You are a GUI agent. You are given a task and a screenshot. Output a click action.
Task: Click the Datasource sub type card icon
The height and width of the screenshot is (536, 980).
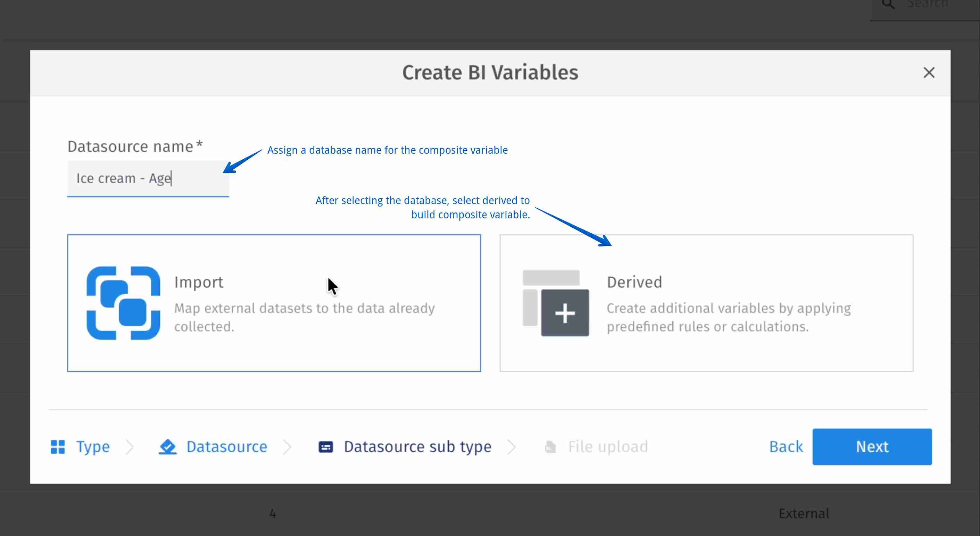(x=326, y=446)
